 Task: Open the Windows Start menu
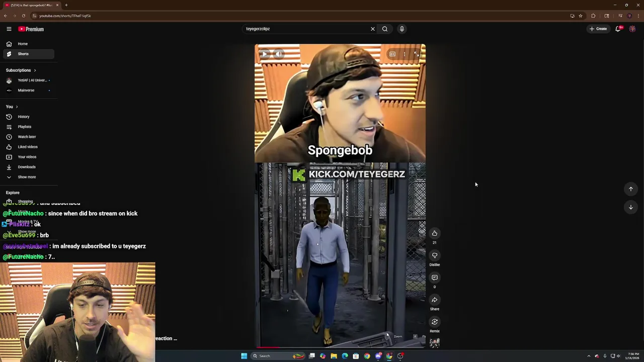(x=244, y=356)
